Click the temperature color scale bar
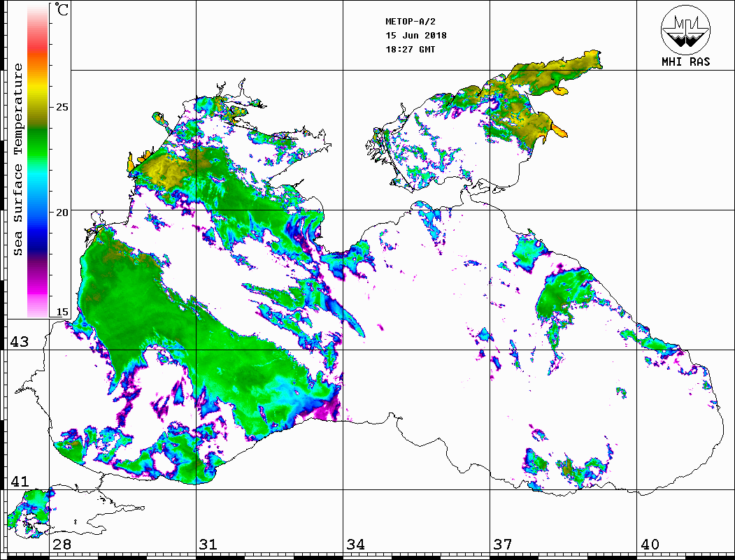 click(38, 160)
